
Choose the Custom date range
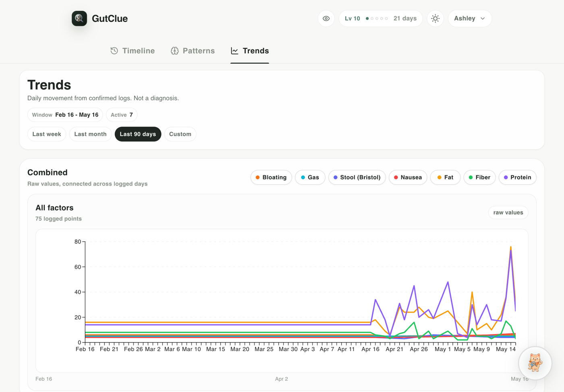(x=180, y=134)
